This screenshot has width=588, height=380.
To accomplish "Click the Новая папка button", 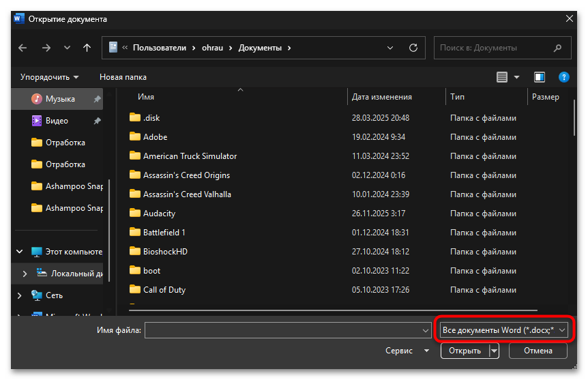I will click(x=123, y=77).
